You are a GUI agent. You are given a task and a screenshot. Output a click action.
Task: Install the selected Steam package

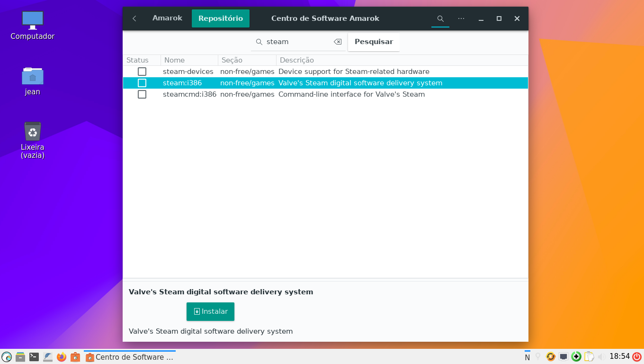210,311
